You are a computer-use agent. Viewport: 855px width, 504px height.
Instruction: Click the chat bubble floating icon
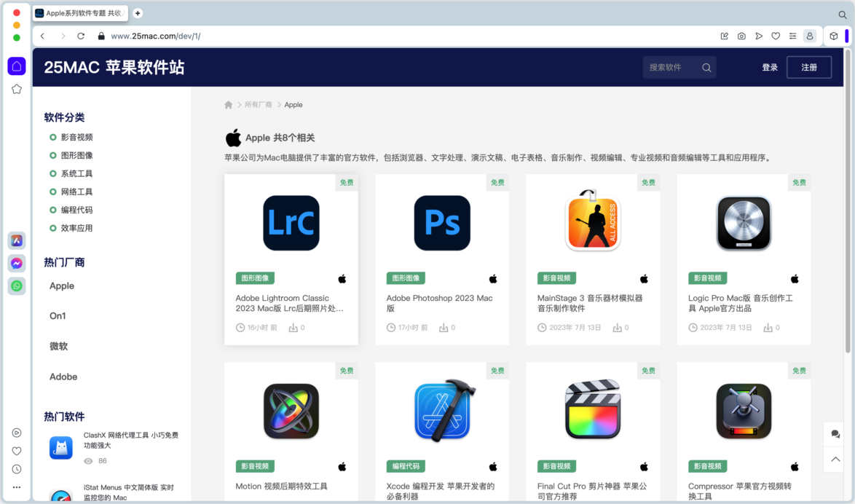(x=835, y=434)
